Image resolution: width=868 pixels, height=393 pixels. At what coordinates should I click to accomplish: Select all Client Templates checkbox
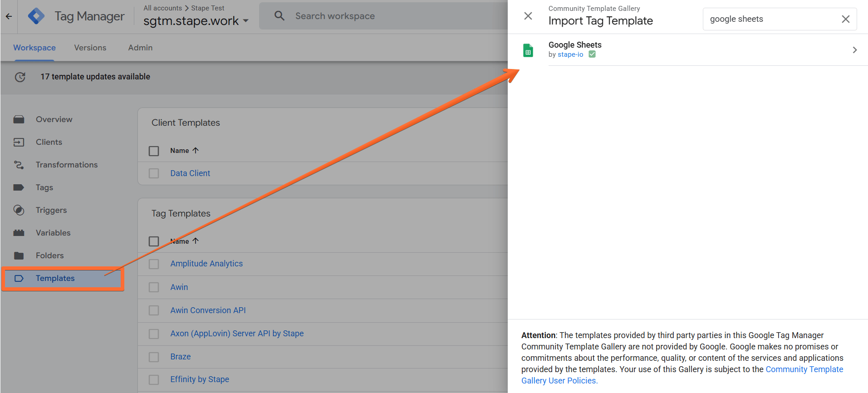click(154, 151)
